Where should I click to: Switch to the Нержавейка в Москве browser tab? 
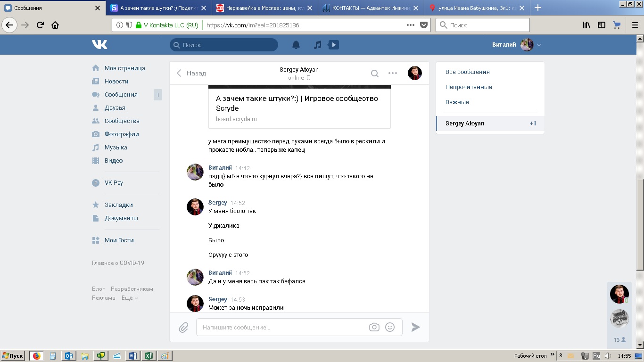click(x=264, y=8)
